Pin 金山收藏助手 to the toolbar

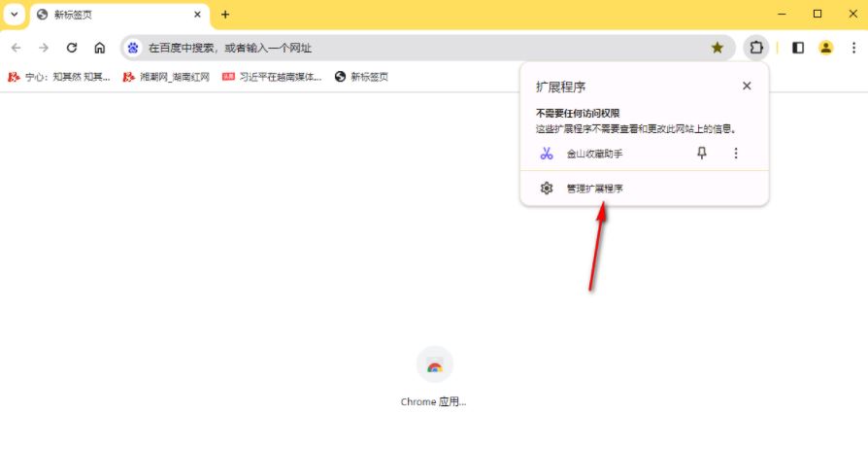click(702, 153)
